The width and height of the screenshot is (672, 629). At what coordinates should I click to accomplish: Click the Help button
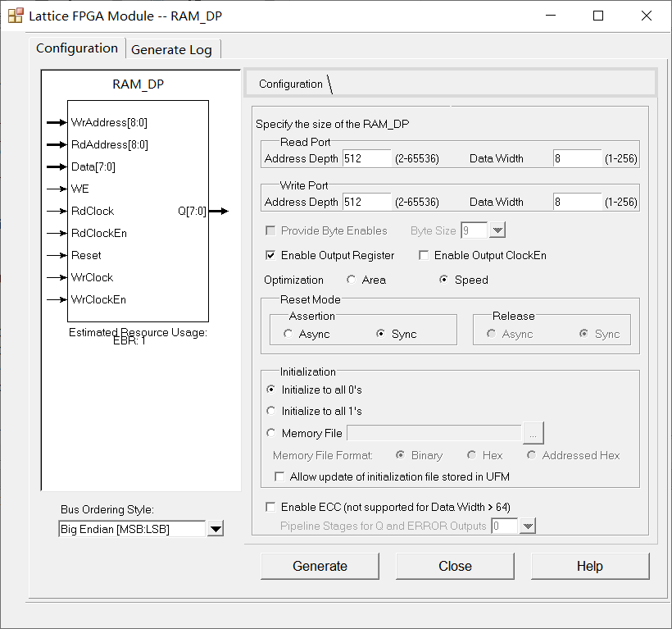[x=589, y=566]
